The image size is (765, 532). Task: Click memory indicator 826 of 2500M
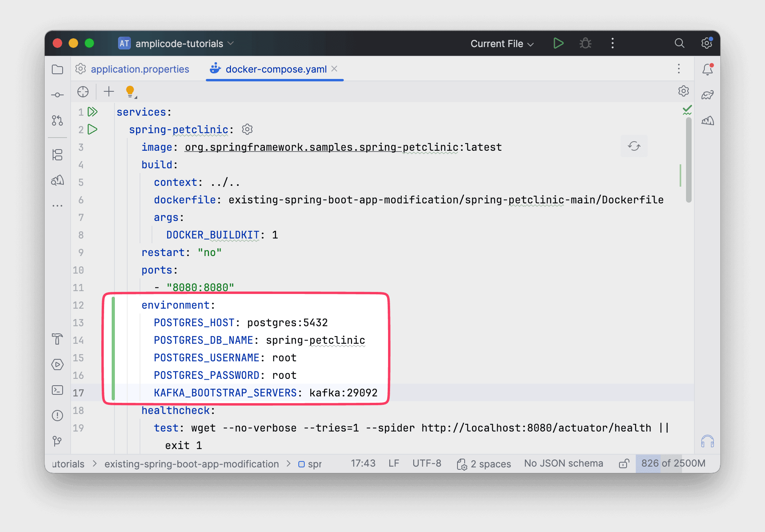point(673,463)
